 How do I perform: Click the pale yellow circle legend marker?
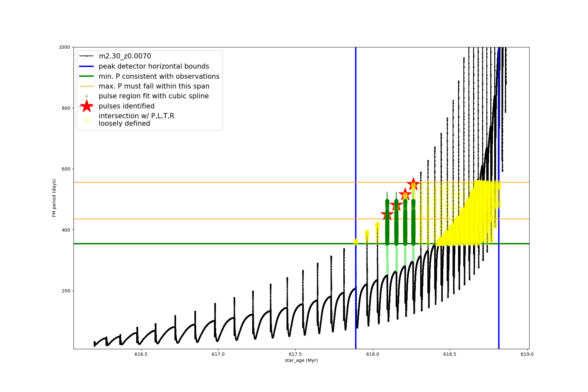click(87, 121)
